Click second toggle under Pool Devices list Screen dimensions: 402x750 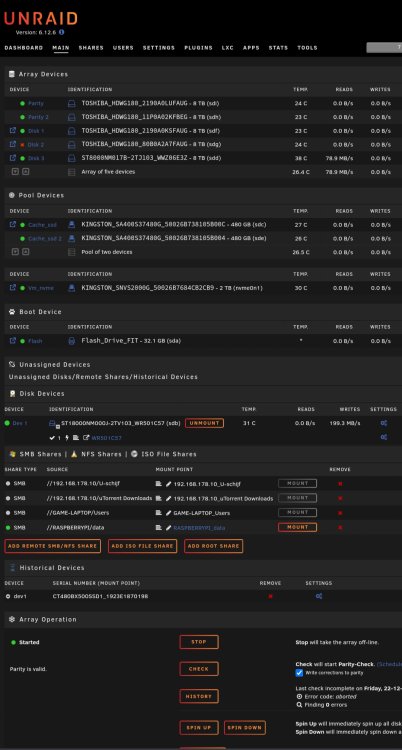click(x=26, y=252)
